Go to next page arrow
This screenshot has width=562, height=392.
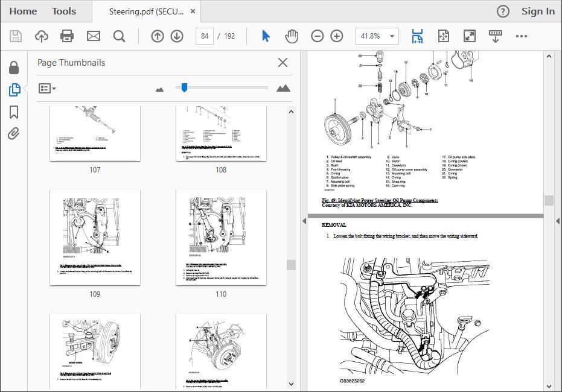point(177,36)
